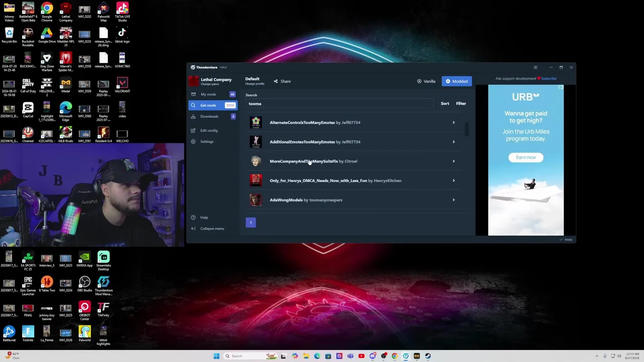Screen dimensions: 644x362
Task: Click the Share profile button
Action: click(x=282, y=81)
